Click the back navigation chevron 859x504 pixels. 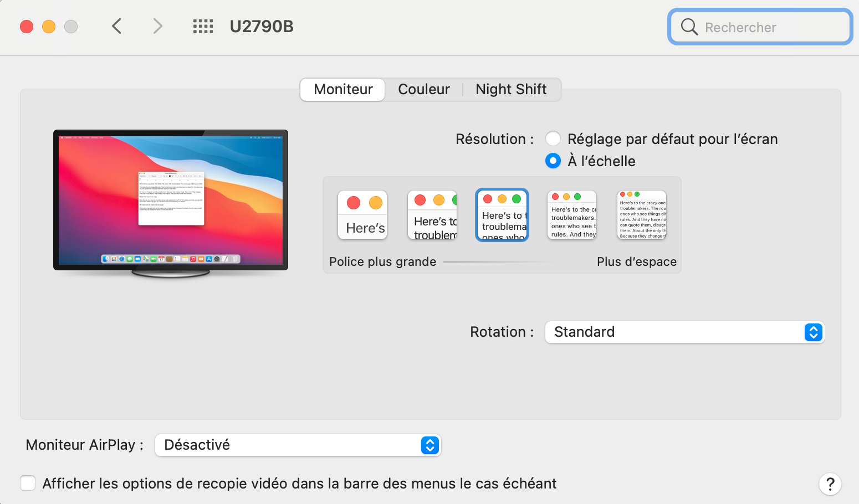click(x=116, y=26)
